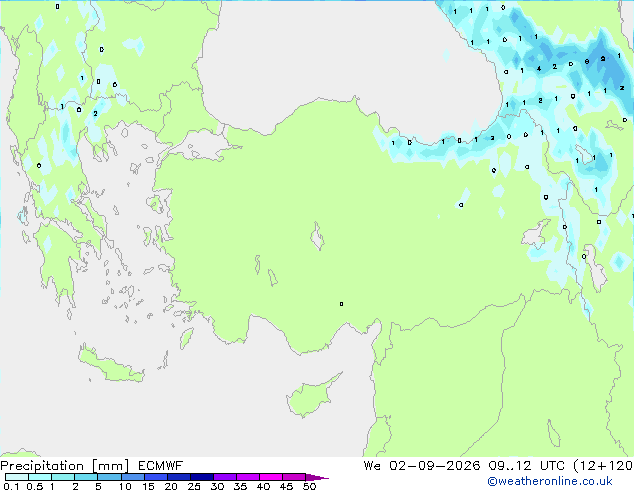This screenshot has height=490, width=634.
Task: Click on the island of Cyprus
Action: click(x=311, y=398)
